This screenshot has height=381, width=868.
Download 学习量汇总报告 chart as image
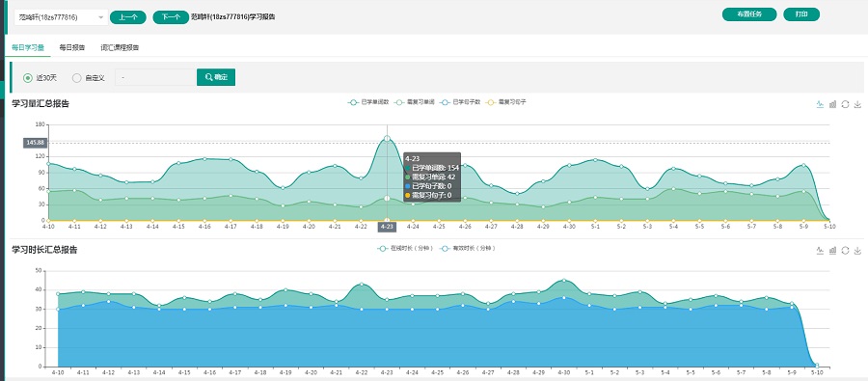pos(858,104)
